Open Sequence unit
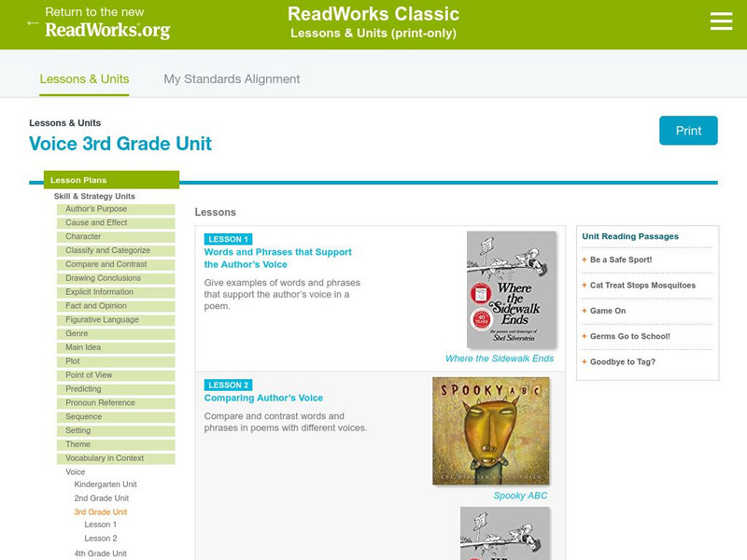The image size is (747, 560). [x=116, y=416]
